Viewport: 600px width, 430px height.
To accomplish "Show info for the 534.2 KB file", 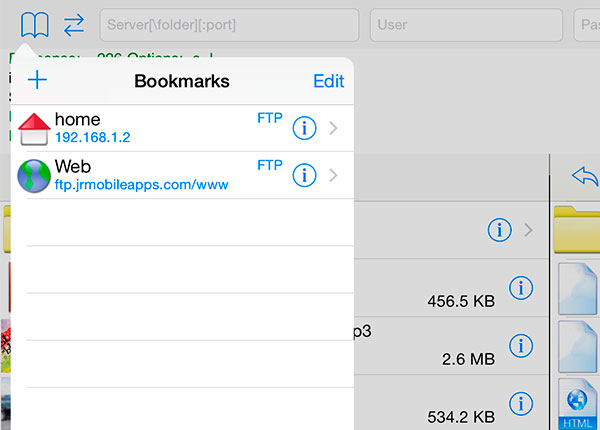I will coord(520,403).
